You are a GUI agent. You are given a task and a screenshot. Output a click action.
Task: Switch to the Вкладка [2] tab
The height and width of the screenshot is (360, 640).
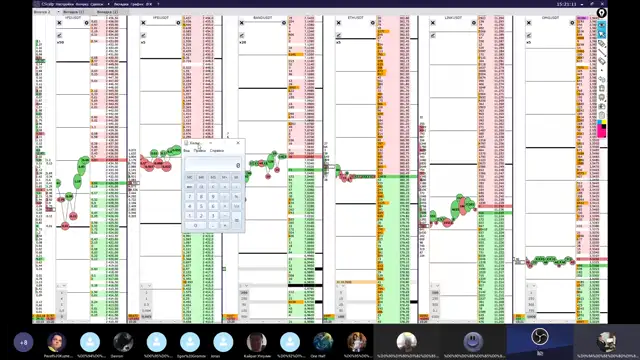tap(108, 12)
